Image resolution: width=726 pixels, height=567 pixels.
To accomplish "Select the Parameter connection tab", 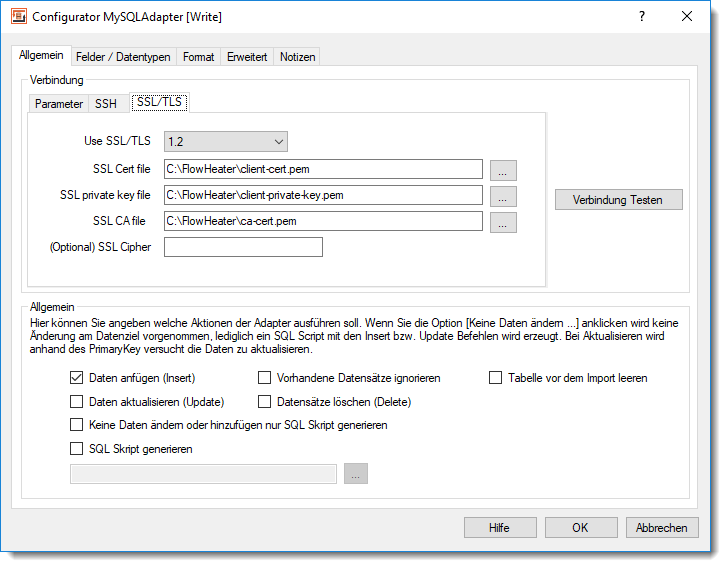I will click(x=58, y=104).
